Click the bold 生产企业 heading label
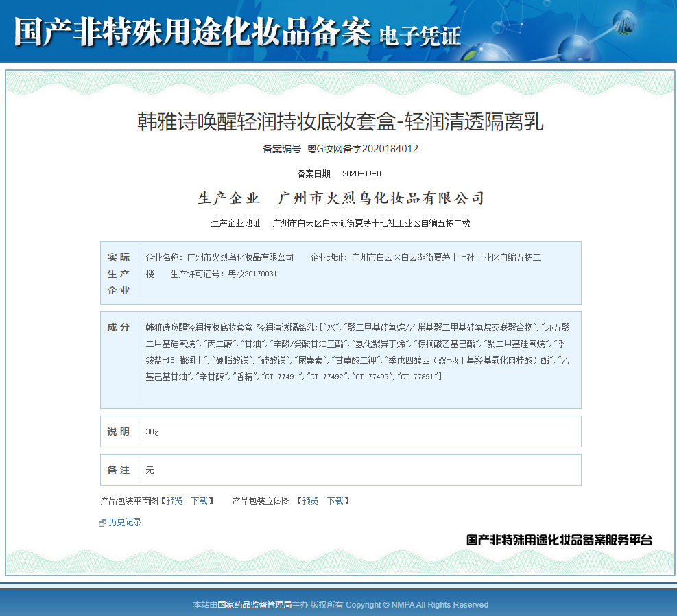 [229, 198]
